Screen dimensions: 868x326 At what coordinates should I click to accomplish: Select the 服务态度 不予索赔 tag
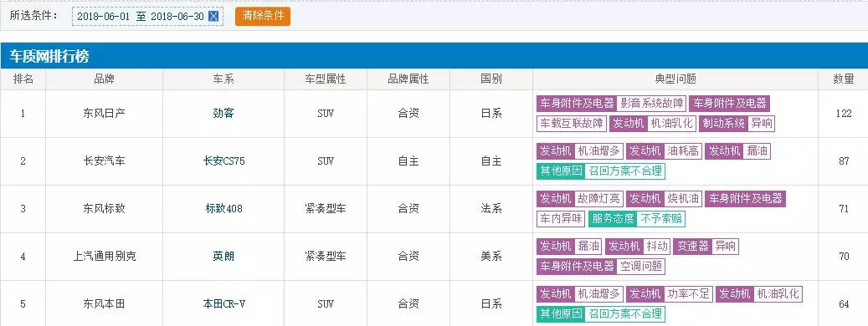[637, 219]
